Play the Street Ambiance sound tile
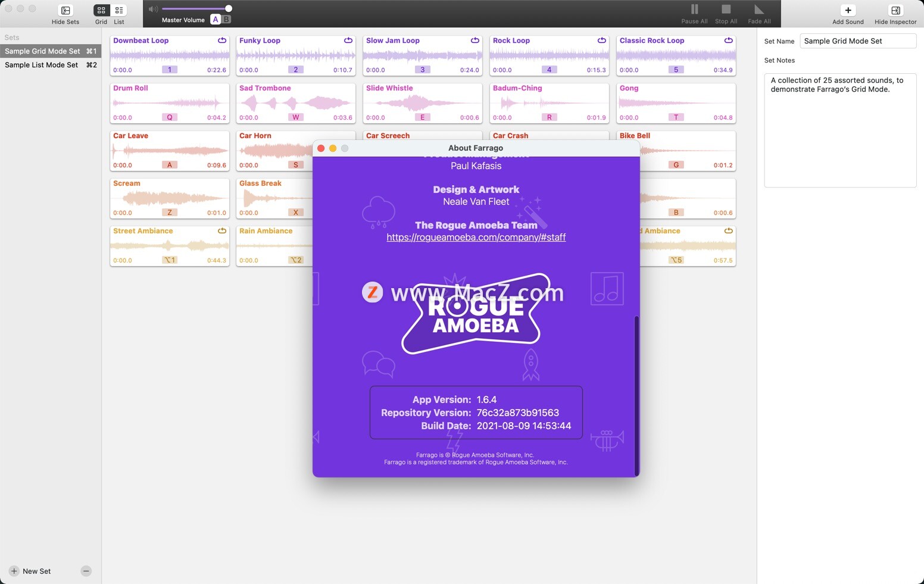Screen dimensions: 924x584 point(170,246)
